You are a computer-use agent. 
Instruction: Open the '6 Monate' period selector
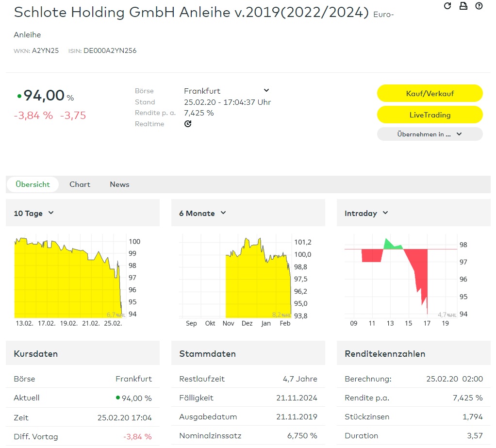(x=202, y=213)
